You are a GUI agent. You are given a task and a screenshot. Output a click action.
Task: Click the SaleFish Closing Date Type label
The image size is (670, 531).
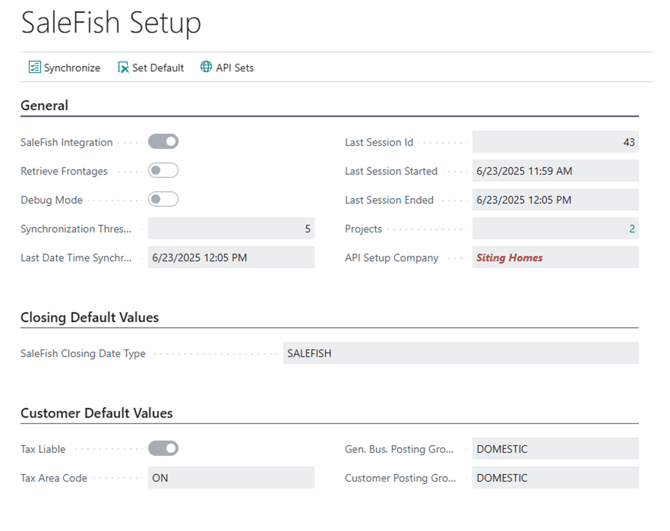coord(83,354)
